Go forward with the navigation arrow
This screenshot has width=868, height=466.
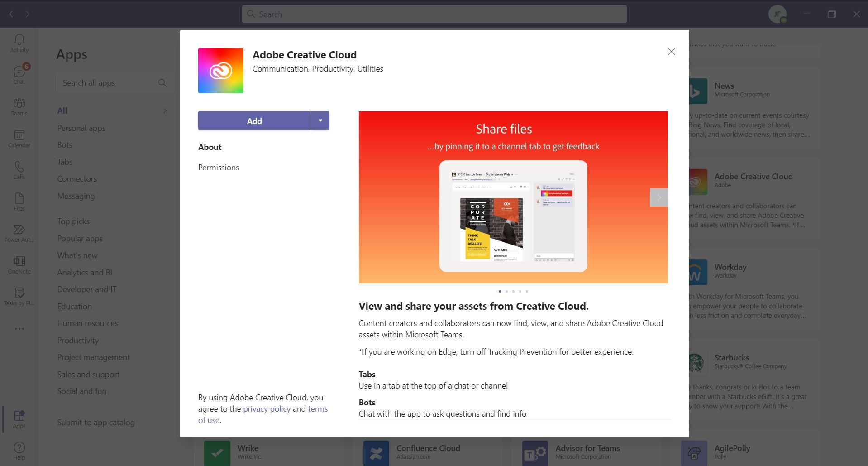tap(28, 14)
